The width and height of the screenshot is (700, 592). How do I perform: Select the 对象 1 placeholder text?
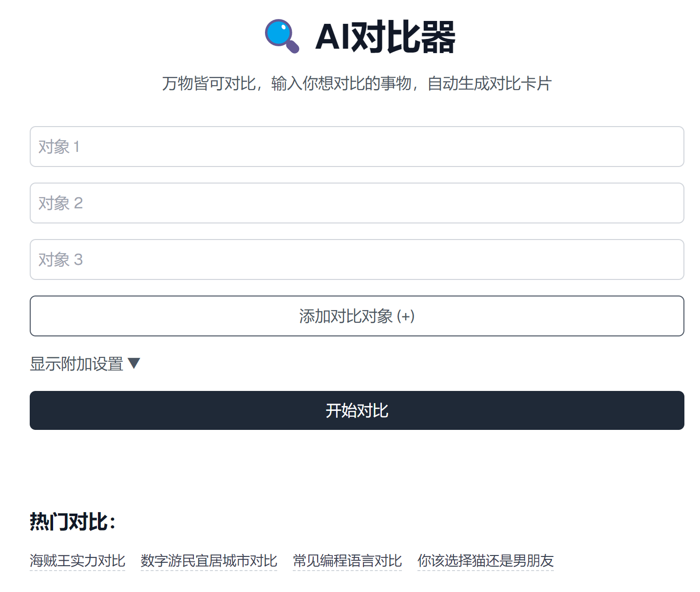coord(60,147)
